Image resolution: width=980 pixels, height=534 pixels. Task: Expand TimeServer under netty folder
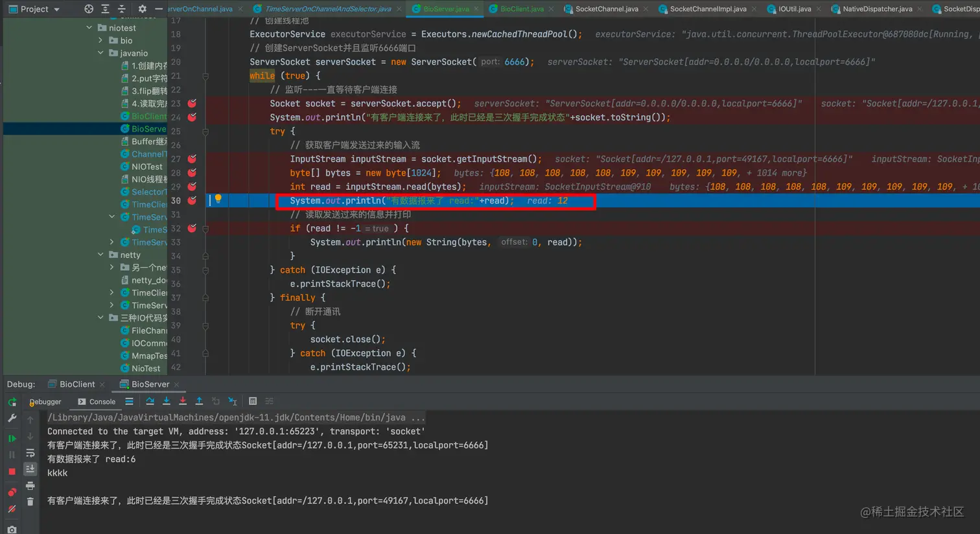click(x=111, y=305)
